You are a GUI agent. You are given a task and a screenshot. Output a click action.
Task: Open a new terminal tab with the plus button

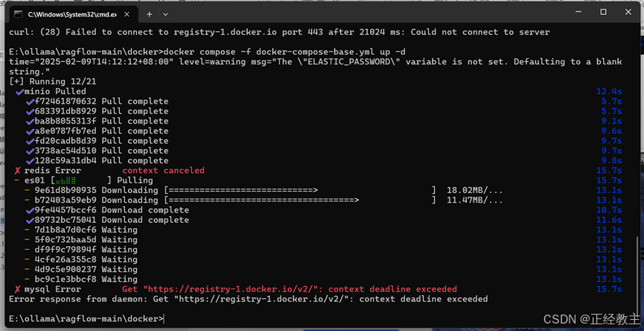tap(149, 14)
